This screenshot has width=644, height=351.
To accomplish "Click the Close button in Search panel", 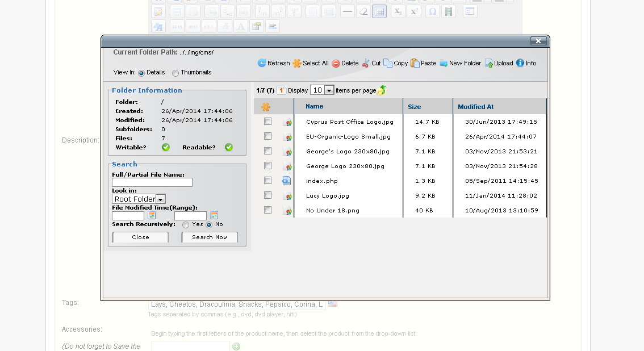I will (x=140, y=237).
